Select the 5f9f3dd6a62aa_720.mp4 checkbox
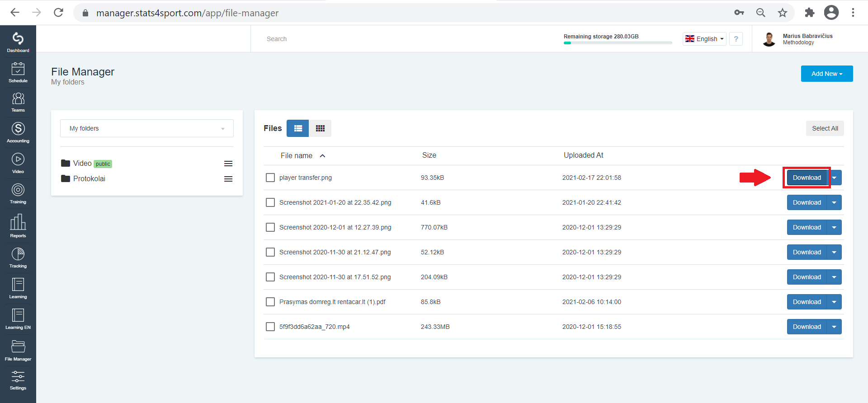Screen dimensions: 868x403 [x=270, y=327]
